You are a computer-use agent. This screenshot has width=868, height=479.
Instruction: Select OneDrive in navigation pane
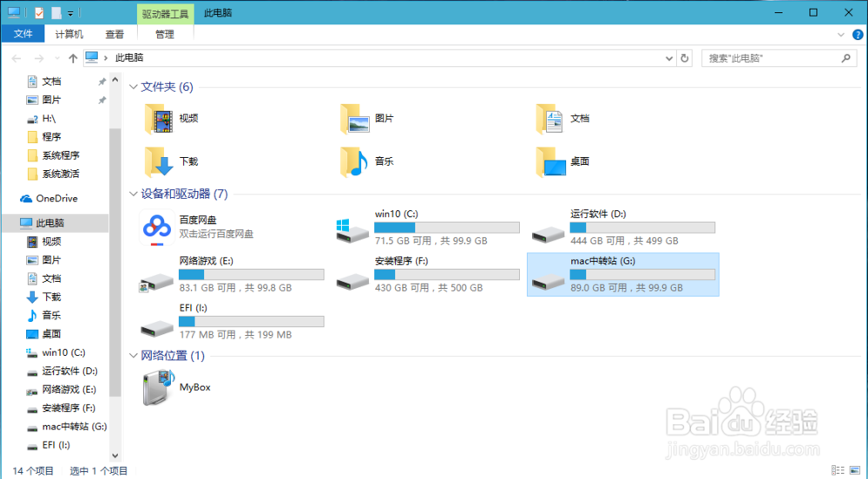[x=56, y=199]
